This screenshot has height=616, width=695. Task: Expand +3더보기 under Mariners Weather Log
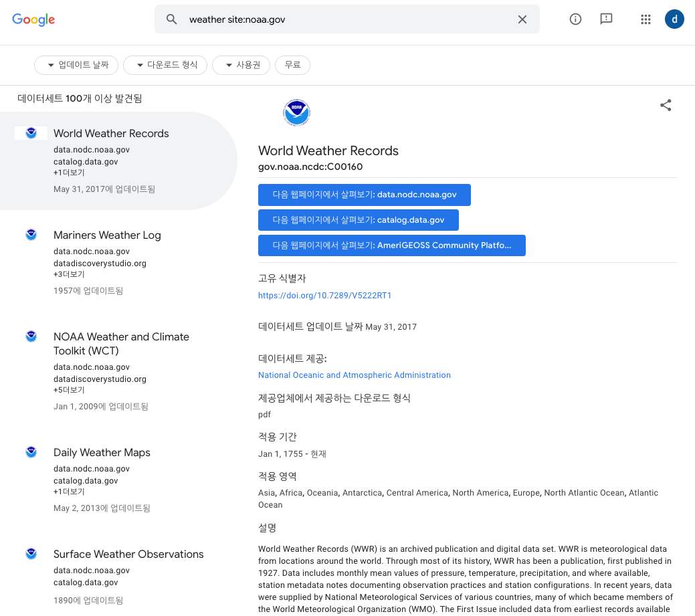tap(69, 274)
